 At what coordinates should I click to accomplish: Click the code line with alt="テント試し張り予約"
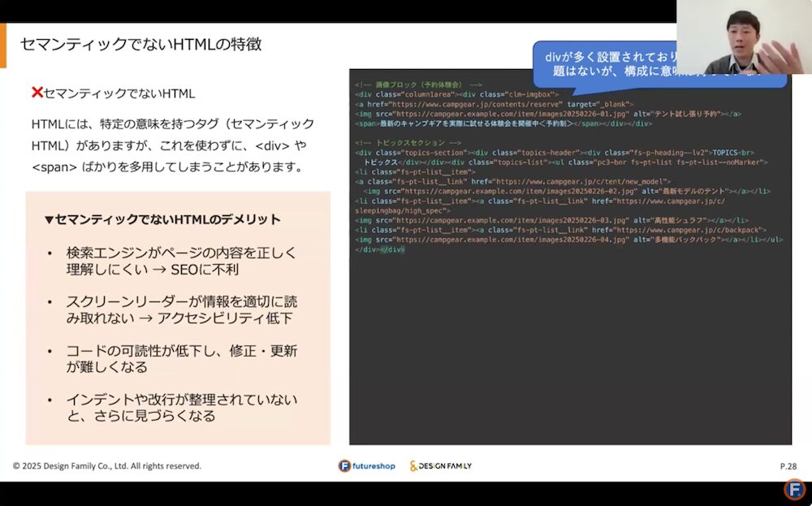coord(548,114)
